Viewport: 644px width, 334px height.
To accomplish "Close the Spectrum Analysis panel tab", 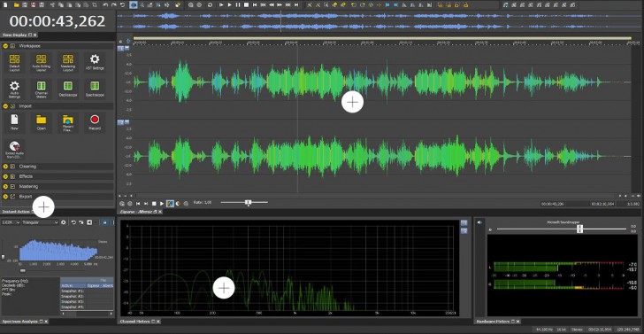I will pyautogui.click(x=46, y=321).
